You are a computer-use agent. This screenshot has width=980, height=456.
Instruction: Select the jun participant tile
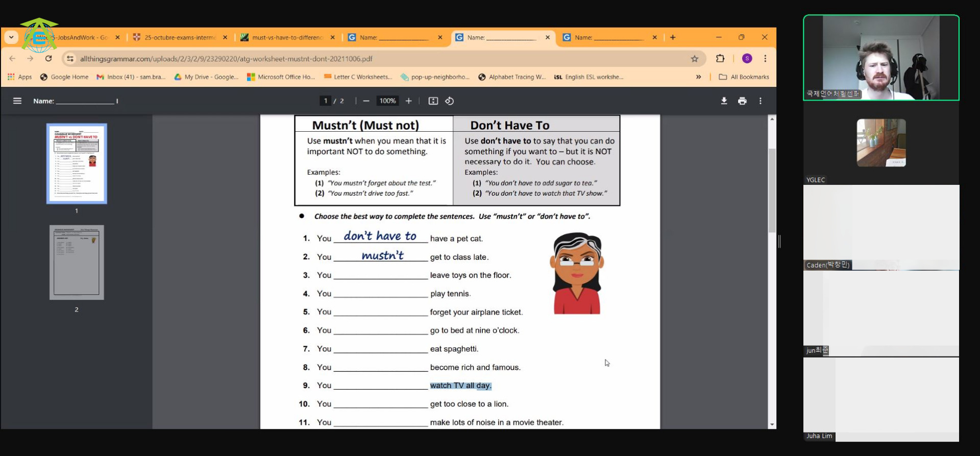881,313
